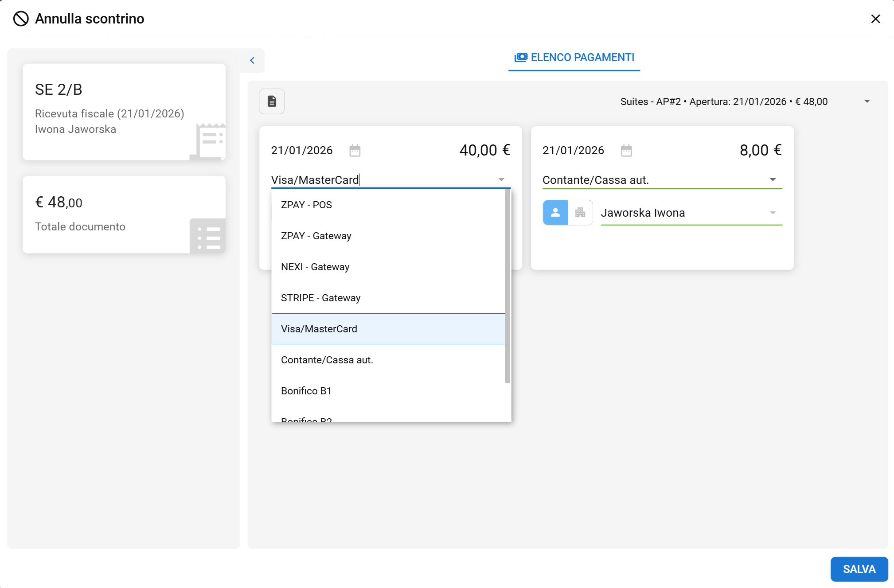Viewport: 894px width, 588px height.
Task: Open calendar picker for the 40,00 € payment
Action: (355, 151)
